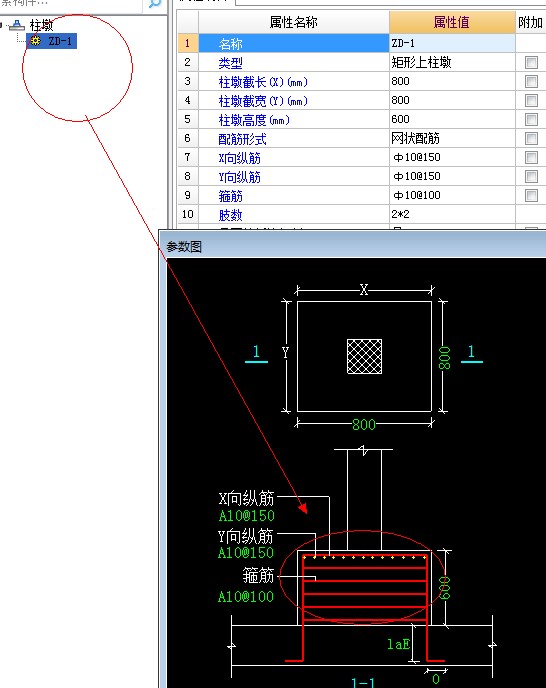
Task: Click the laE anchorage label in section
Action: point(399,644)
